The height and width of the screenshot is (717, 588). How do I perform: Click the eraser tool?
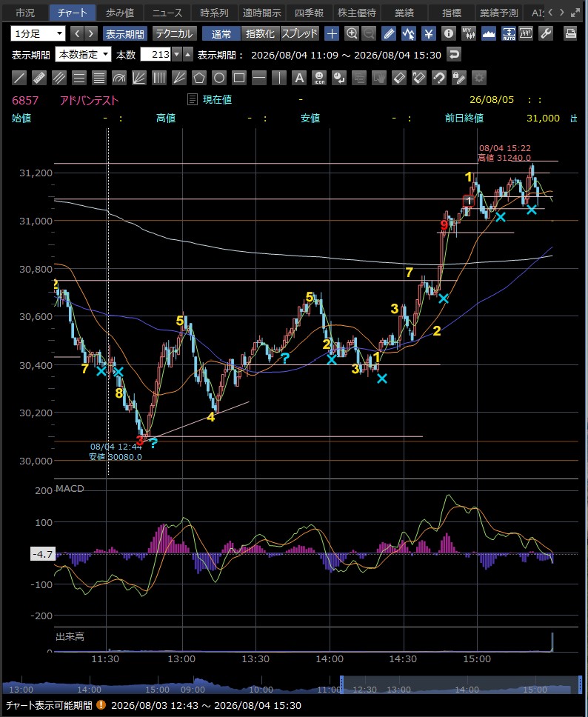[398, 78]
